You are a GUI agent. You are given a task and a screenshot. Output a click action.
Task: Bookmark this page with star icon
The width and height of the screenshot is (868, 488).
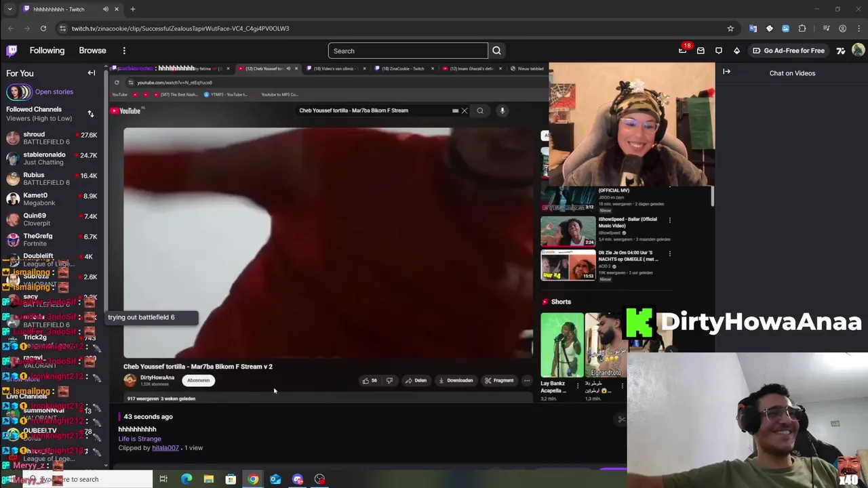click(730, 28)
